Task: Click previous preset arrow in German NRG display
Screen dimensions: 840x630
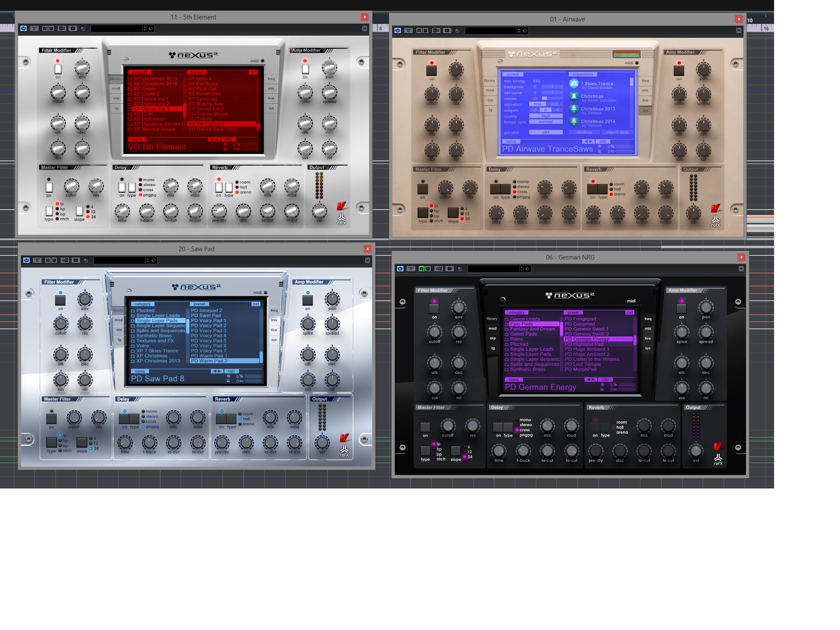Action: click(x=588, y=380)
